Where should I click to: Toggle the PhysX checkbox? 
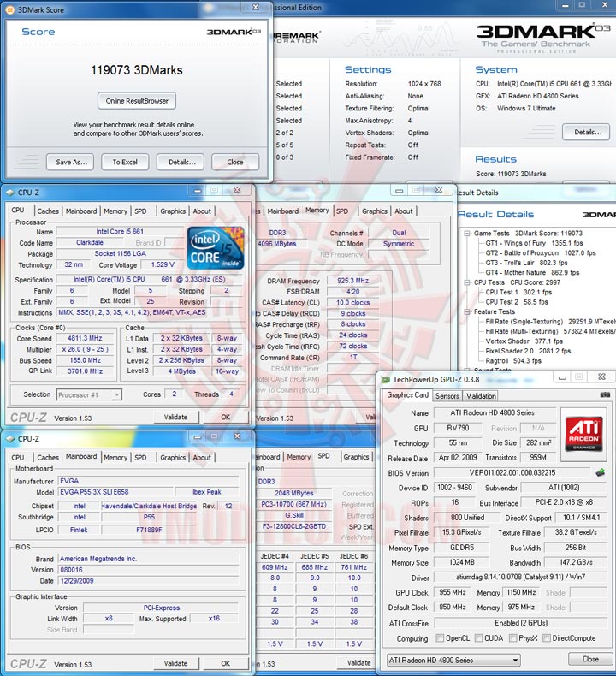pos(513,637)
